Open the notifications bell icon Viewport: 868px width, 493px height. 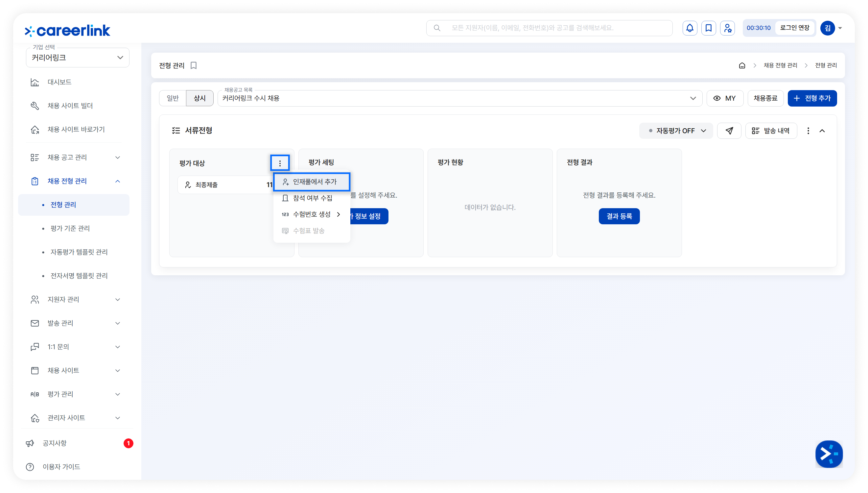pos(690,28)
